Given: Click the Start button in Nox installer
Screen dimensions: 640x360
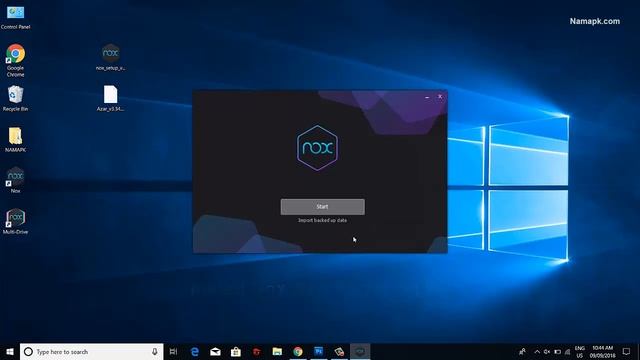Looking at the screenshot, I should click(322, 207).
